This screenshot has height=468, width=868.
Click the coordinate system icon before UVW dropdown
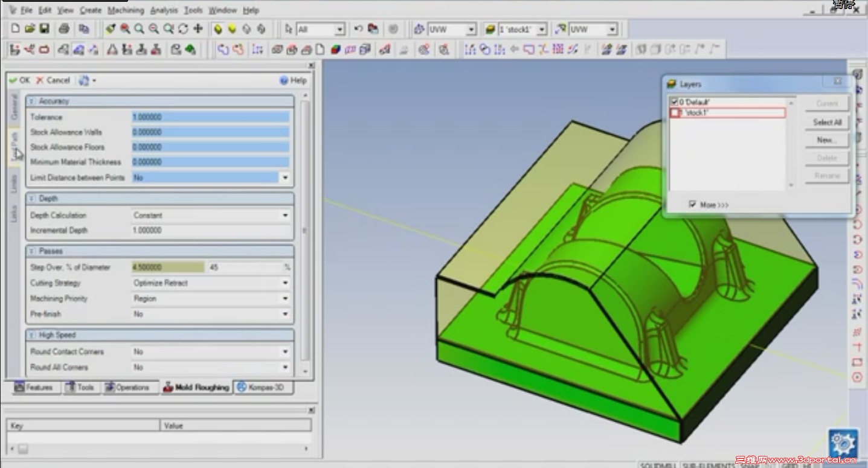tap(419, 29)
